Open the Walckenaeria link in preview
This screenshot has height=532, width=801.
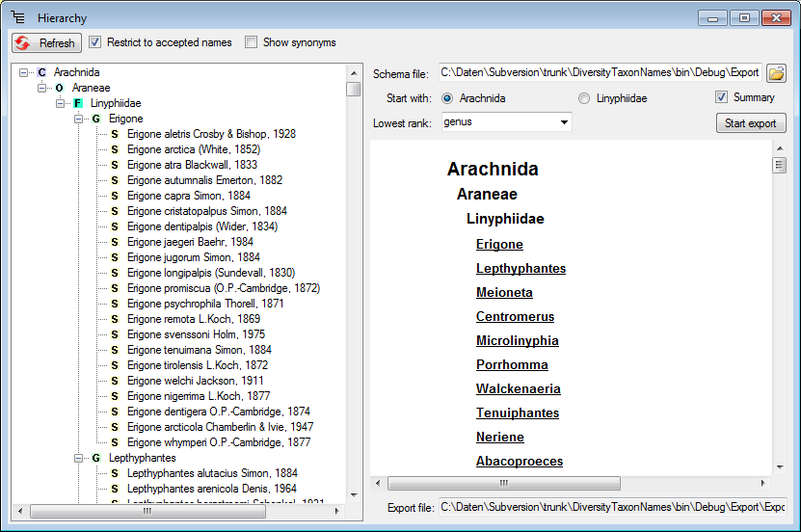[518, 389]
